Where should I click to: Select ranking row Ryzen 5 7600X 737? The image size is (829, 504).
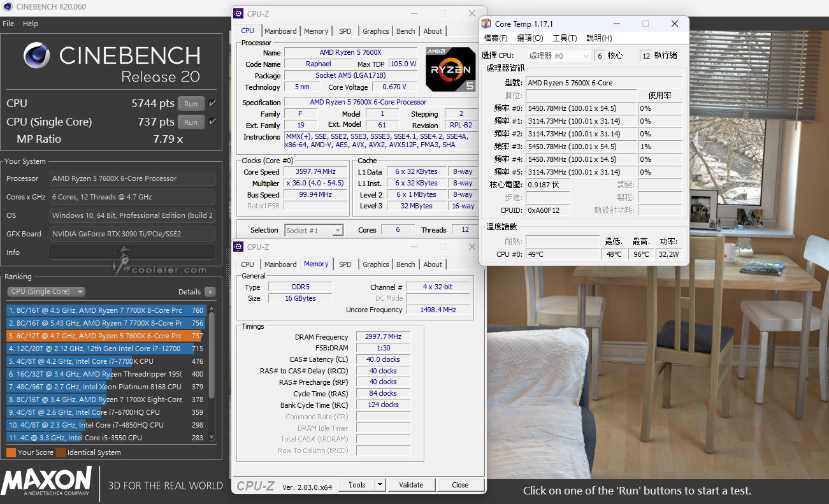pyautogui.click(x=106, y=336)
